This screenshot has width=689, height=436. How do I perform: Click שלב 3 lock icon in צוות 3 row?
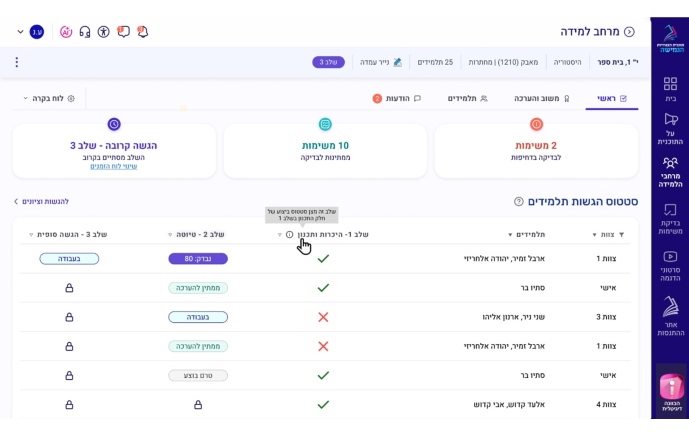pyautogui.click(x=69, y=317)
